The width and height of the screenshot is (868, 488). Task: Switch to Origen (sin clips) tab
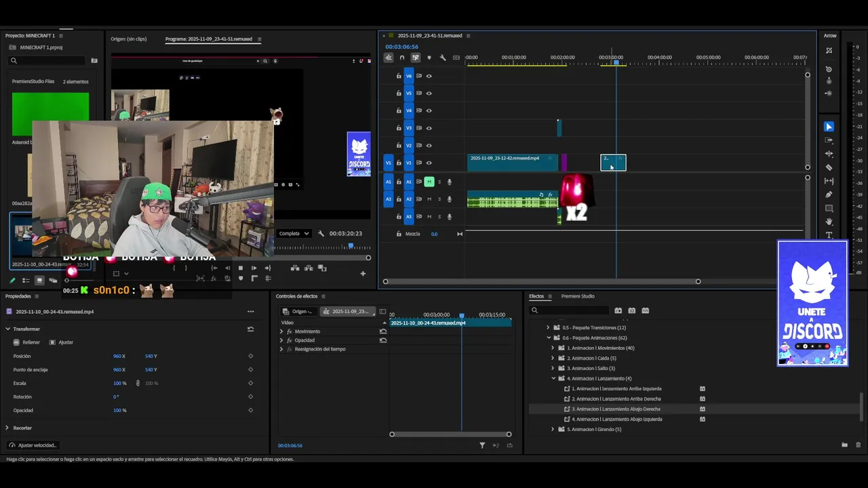coord(129,39)
